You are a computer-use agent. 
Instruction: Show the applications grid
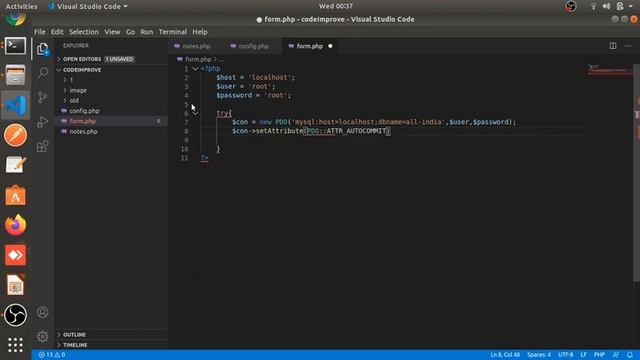coord(16,345)
